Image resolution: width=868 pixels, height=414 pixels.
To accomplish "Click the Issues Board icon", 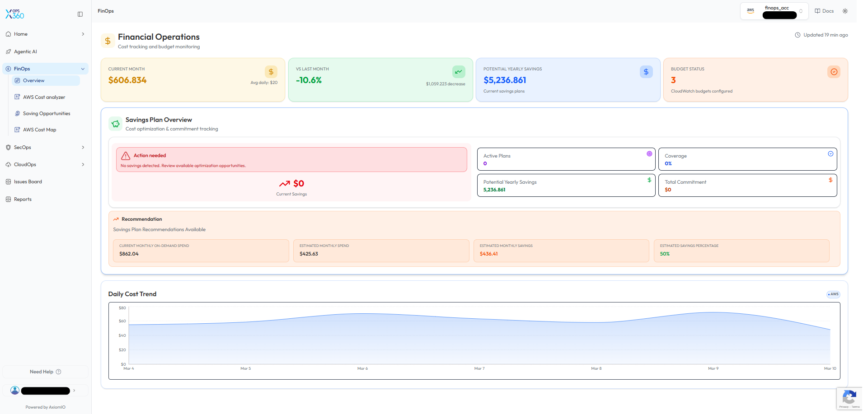I will (x=8, y=182).
